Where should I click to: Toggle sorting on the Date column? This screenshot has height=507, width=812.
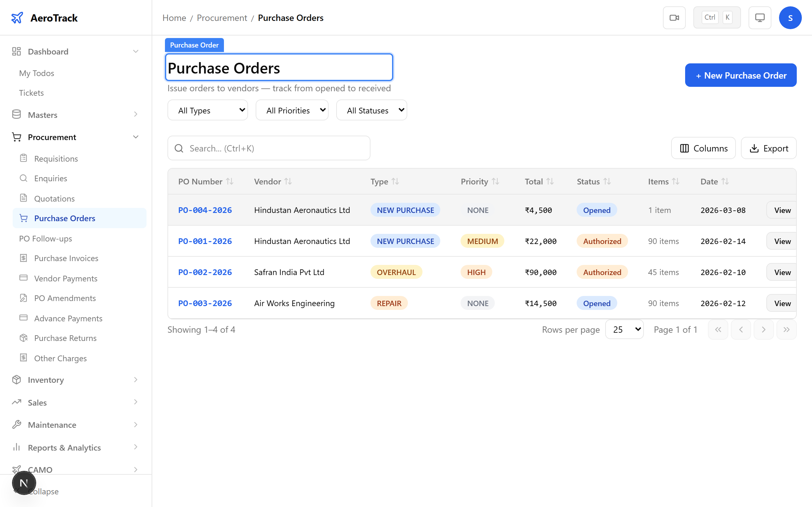726,181
